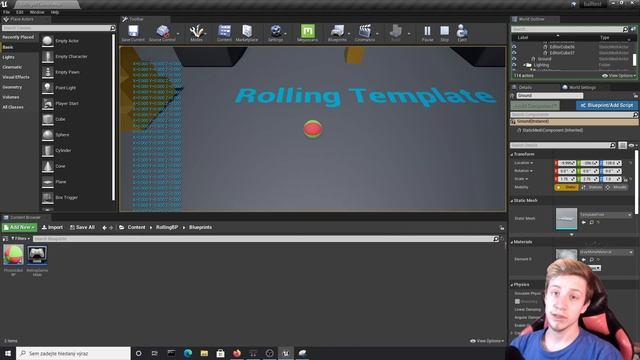Set mobility to Movable

[x=616, y=187]
